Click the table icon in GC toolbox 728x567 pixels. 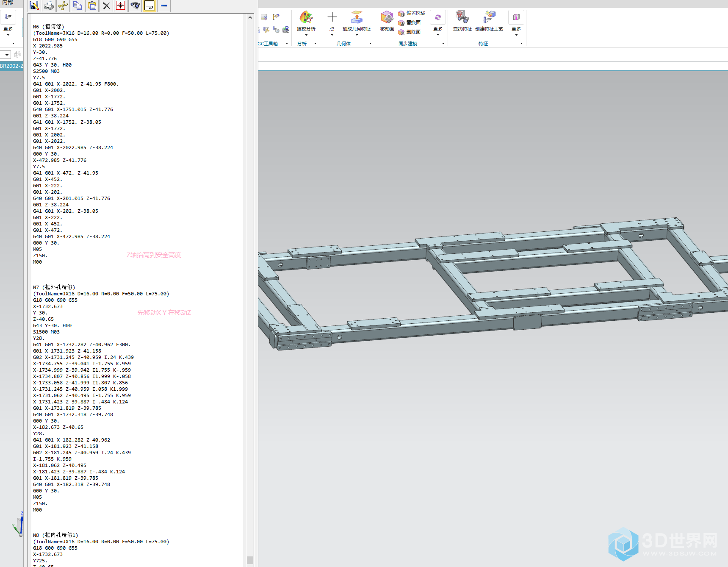[264, 17]
